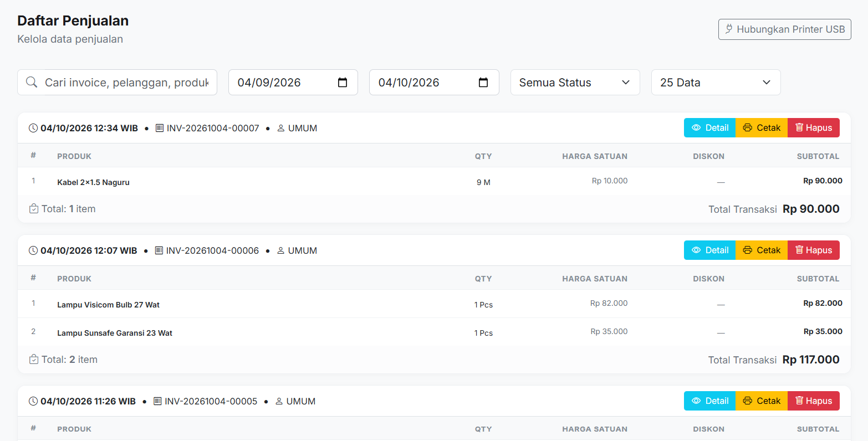
Task: Open the Semua Status filter dropdown
Action: pos(575,83)
